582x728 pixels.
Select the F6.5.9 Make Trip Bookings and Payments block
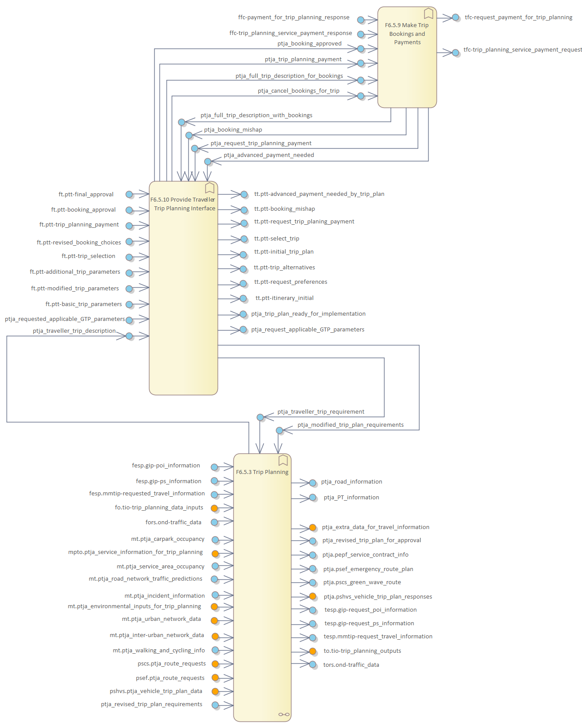[x=407, y=66]
